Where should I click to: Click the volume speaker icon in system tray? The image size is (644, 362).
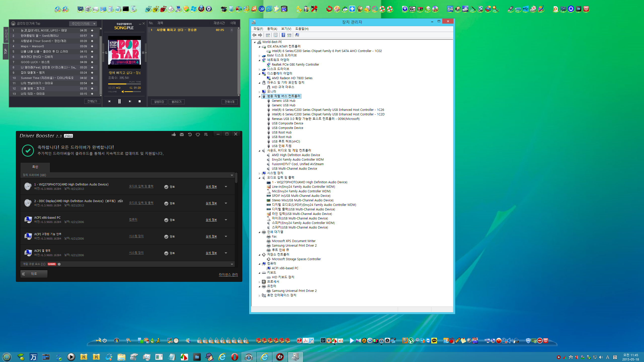pos(601,357)
